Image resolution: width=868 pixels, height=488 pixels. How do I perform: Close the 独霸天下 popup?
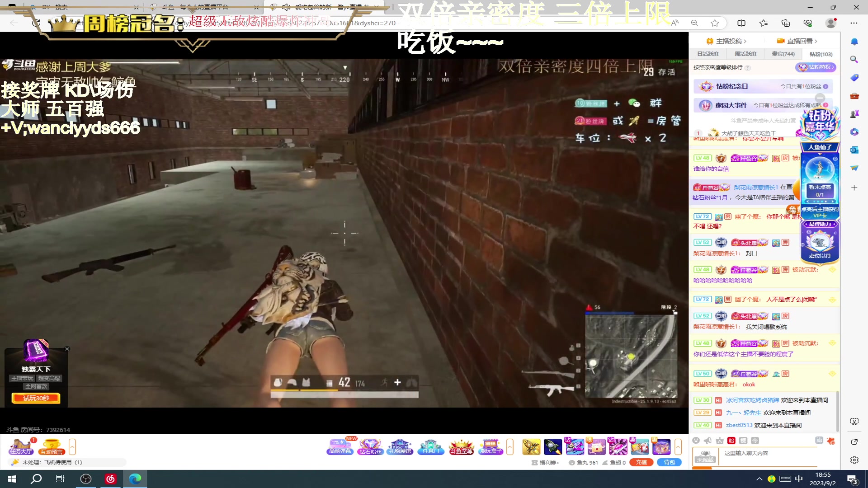tap(67, 349)
